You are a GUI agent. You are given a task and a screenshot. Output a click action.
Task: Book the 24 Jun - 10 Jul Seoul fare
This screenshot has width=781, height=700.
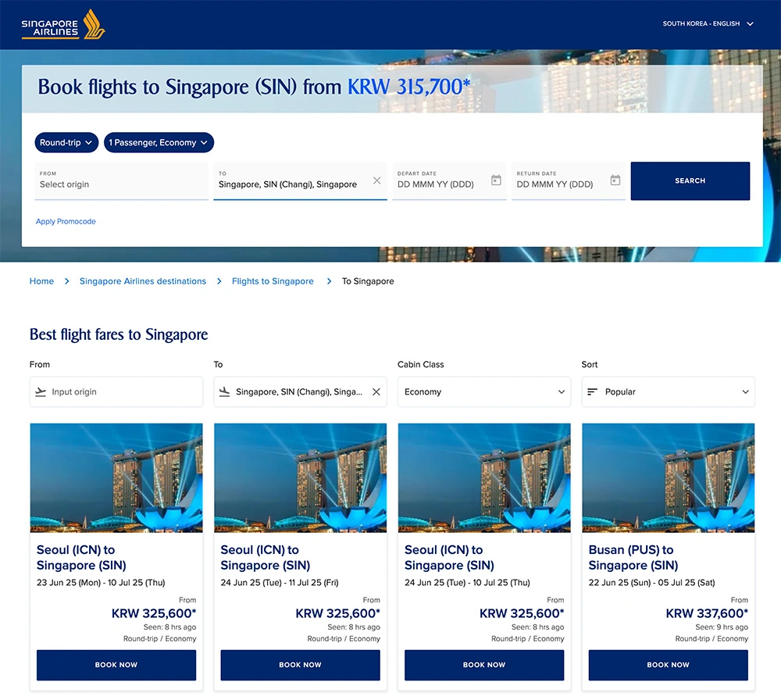point(484,665)
